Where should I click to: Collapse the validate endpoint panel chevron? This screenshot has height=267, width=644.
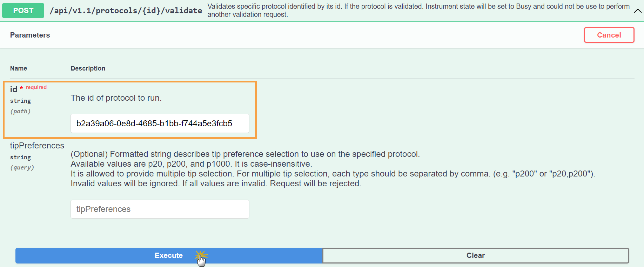click(x=637, y=11)
